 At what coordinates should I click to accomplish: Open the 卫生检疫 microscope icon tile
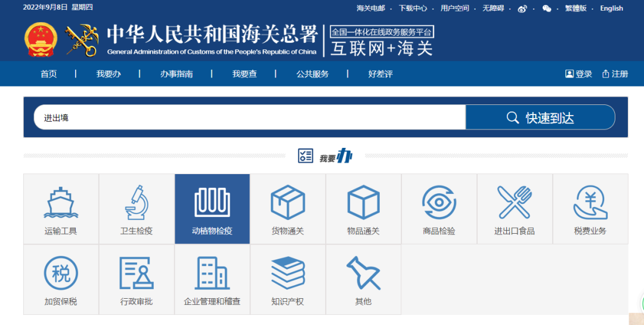[x=137, y=209]
